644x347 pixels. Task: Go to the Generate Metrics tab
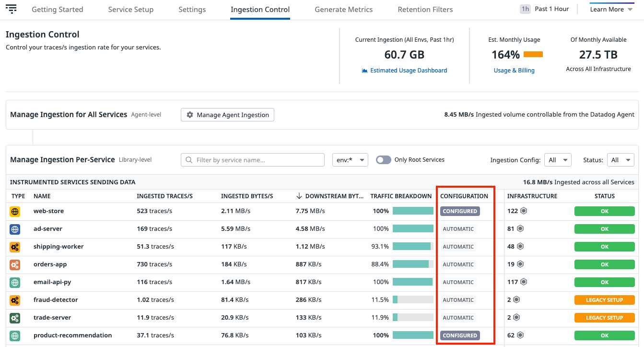click(343, 10)
